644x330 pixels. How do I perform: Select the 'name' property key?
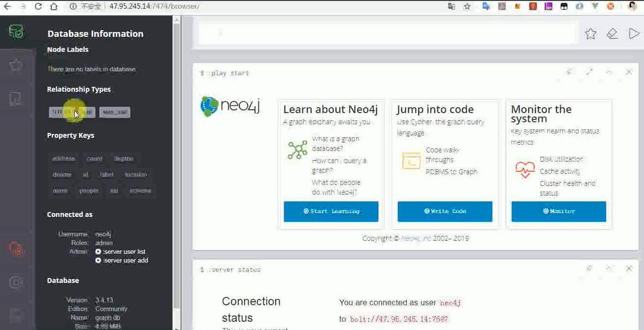60,191
